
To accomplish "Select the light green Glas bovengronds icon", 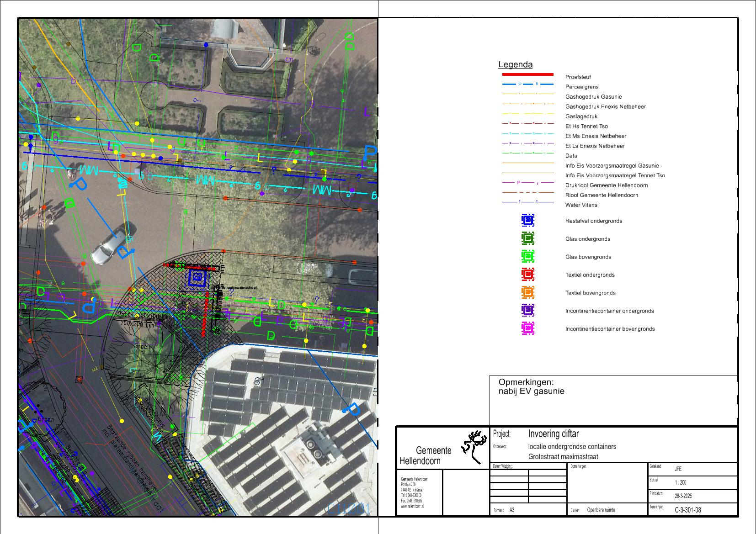I will 527,257.
